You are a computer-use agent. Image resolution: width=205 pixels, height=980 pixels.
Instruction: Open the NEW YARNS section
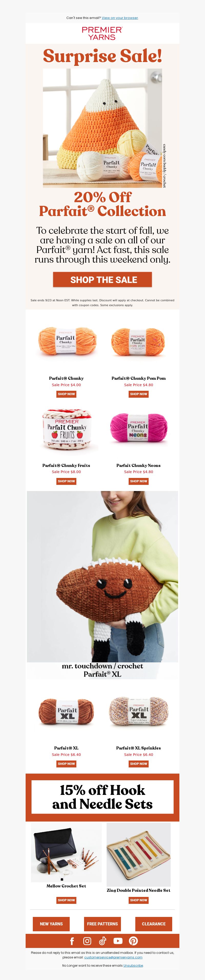51,924
